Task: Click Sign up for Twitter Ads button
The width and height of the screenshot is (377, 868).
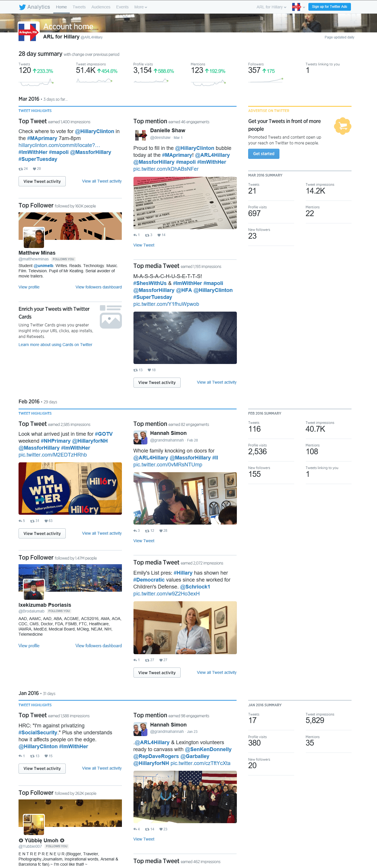Action: [330, 7]
